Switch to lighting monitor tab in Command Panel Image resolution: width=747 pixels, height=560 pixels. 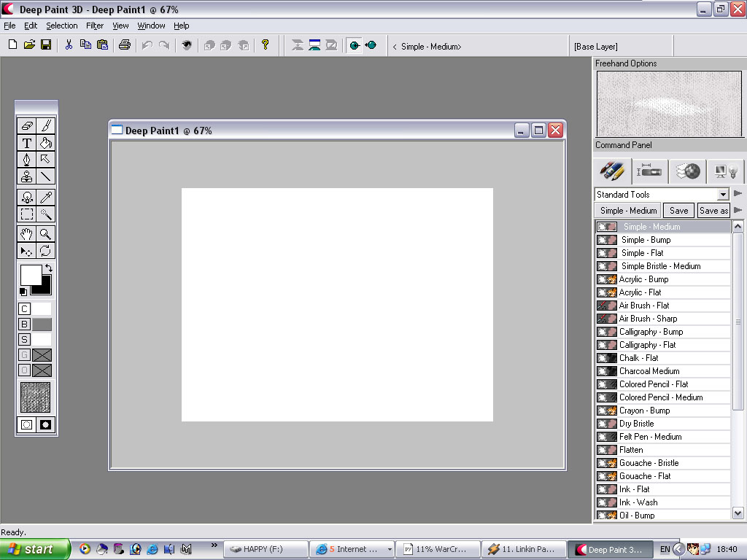point(726,171)
